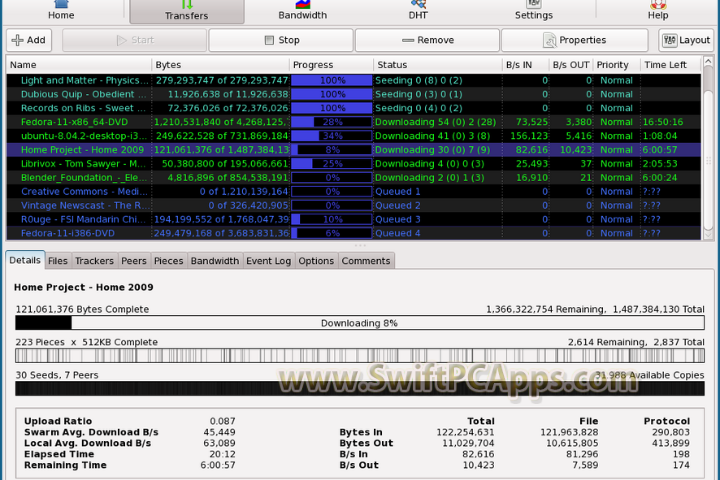Image resolution: width=720 pixels, height=480 pixels.
Task: Select the Creative Commons - Medi transfer
Action: [354, 192]
